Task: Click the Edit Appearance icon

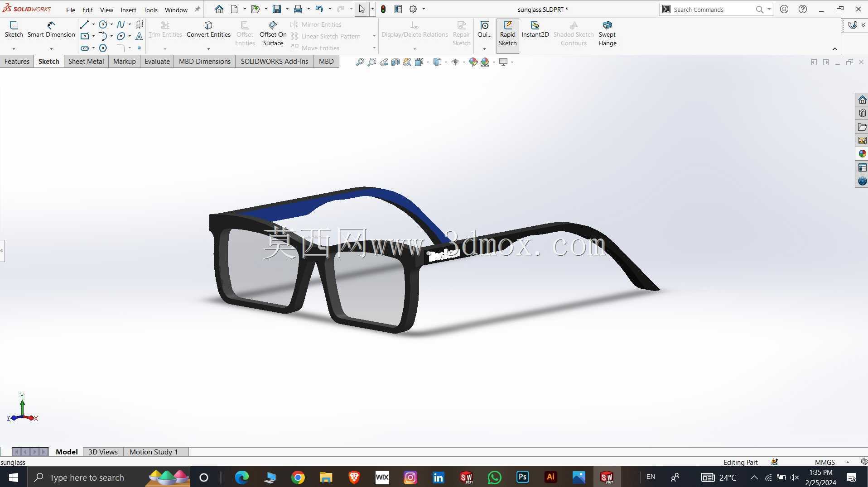Action: coord(473,62)
